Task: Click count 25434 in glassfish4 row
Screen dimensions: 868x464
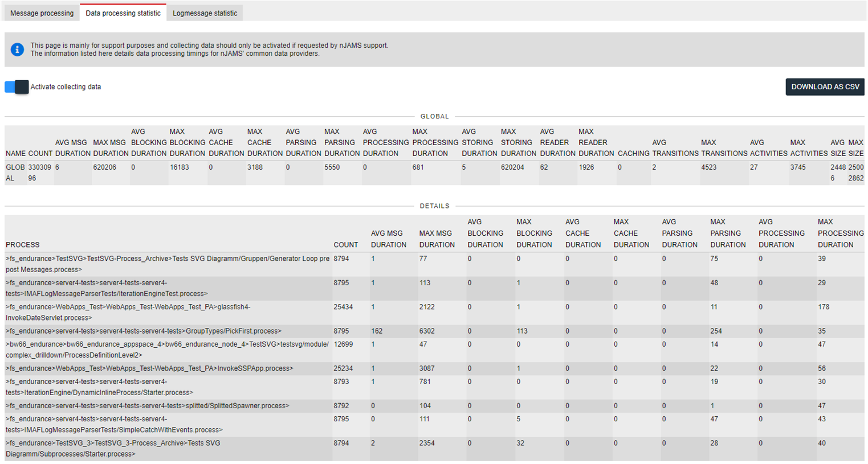Action: [x=343, y=307]
